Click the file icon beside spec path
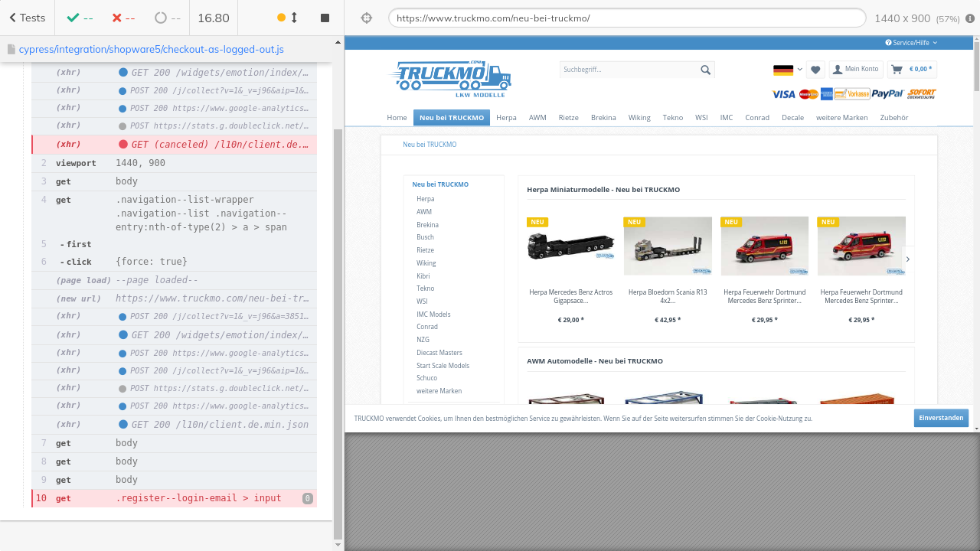The height and width of the screenshot is (551, 980). (x=11, y=49)
